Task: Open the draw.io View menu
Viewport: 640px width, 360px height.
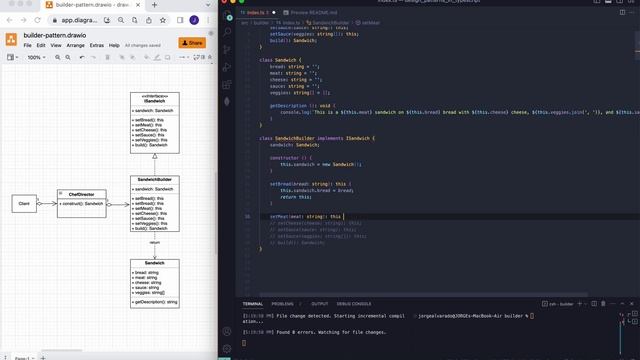Action: tap(56, 45)
